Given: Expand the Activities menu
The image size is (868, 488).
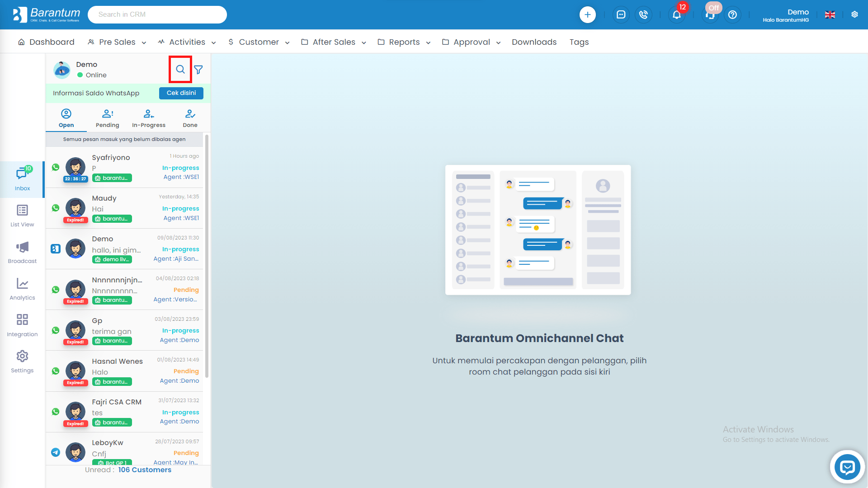Looking at the screenshot, I should (187, 42).
